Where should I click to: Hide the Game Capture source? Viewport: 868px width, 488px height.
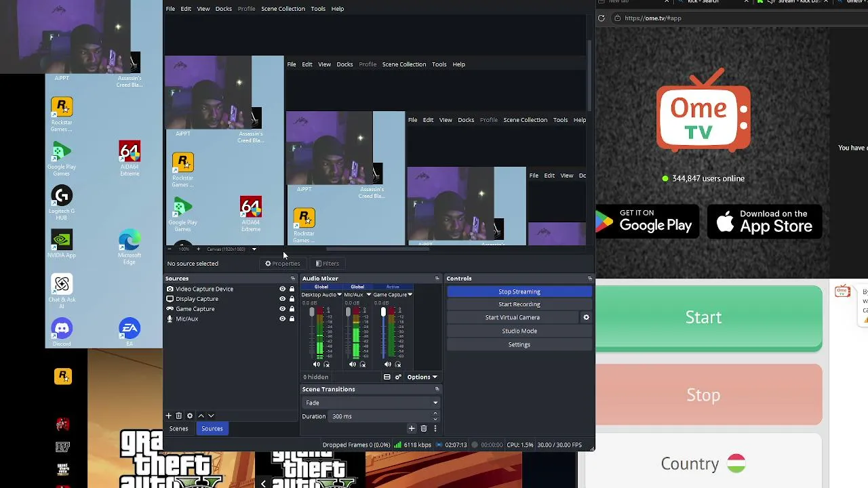click(x=283, y=309)
